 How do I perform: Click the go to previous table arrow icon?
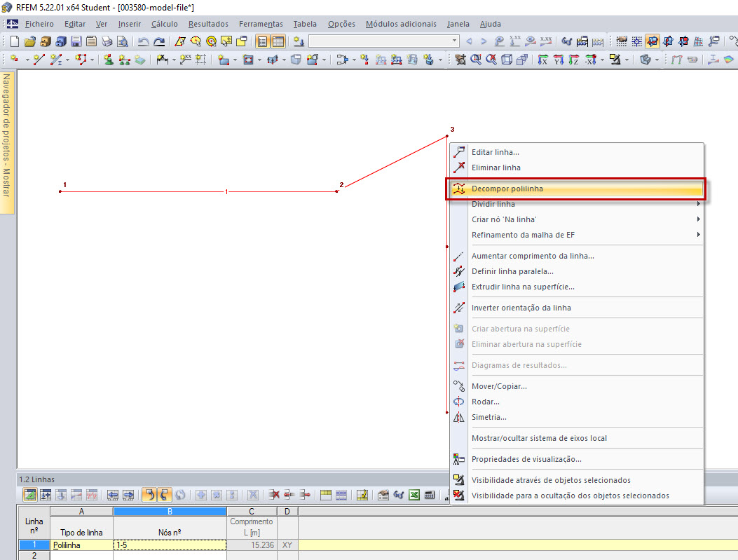(113, 495)
